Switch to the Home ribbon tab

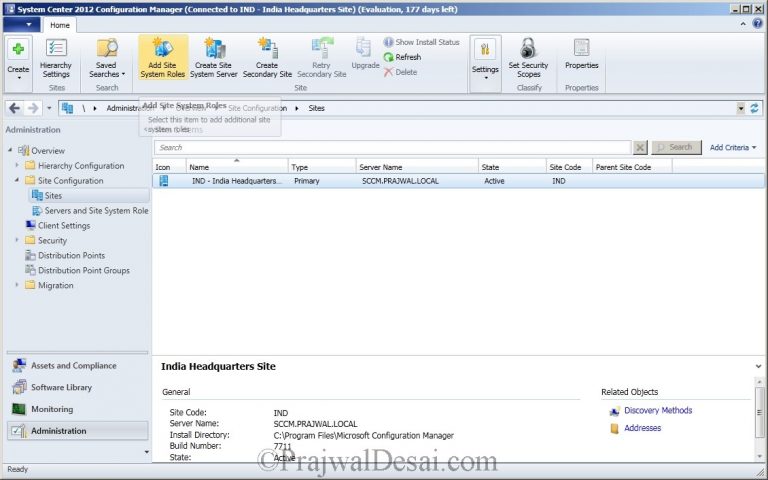(x=60, y=25)
